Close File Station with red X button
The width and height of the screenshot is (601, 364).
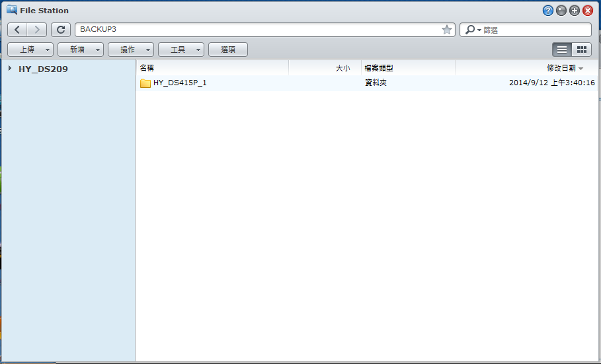click(x=588, y=11)
